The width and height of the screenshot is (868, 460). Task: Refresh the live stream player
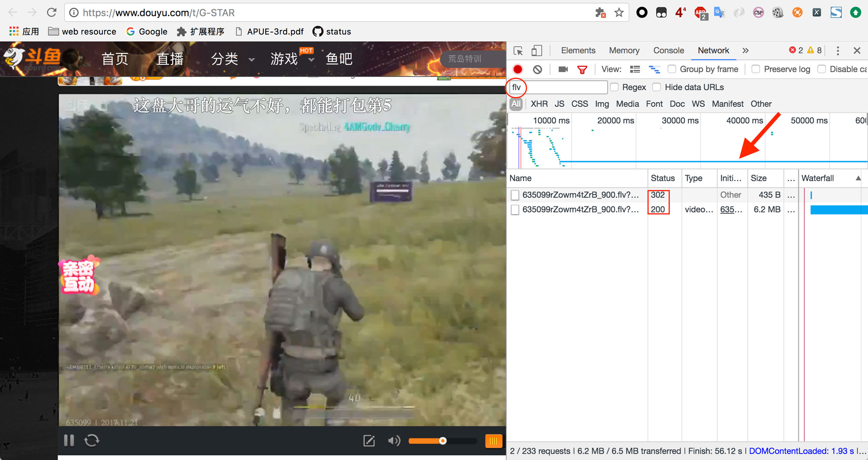click(x=92, y=440)
